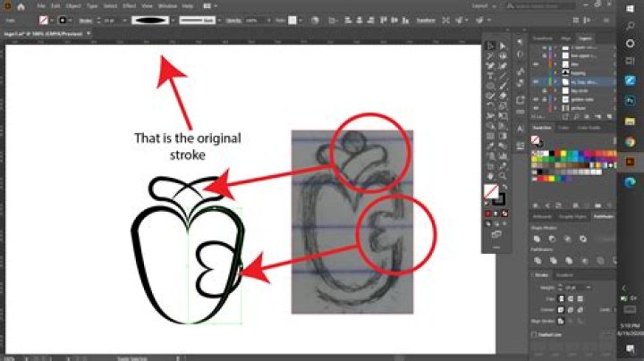Expand the picture layer arrow
644x361 pixels.
tap(555, 108)
